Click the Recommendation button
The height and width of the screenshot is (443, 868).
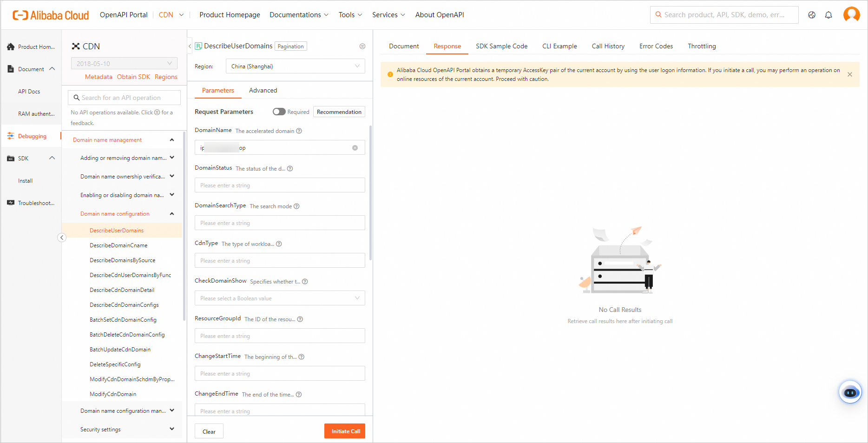pos(339,112)
